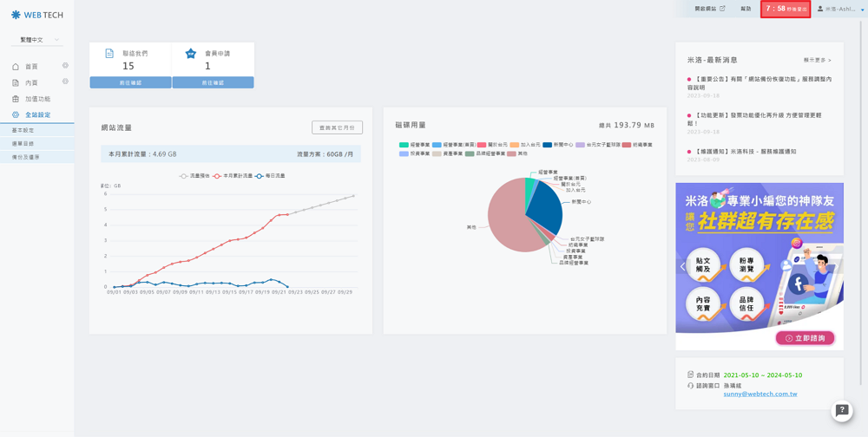The image size is (868, 437).
Task: Expand the 米洛-Ashl user account menu
Action: coord(840,9)
